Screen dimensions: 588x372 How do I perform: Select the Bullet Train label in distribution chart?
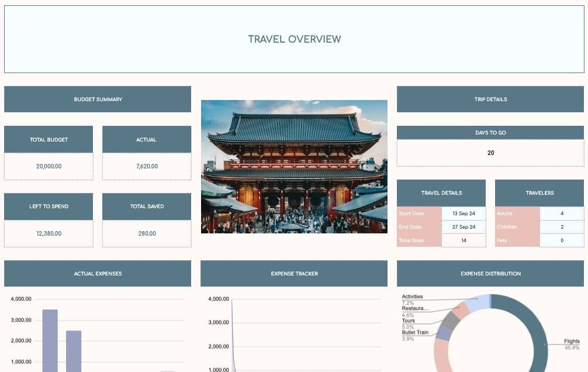click(x=415, y=332)
